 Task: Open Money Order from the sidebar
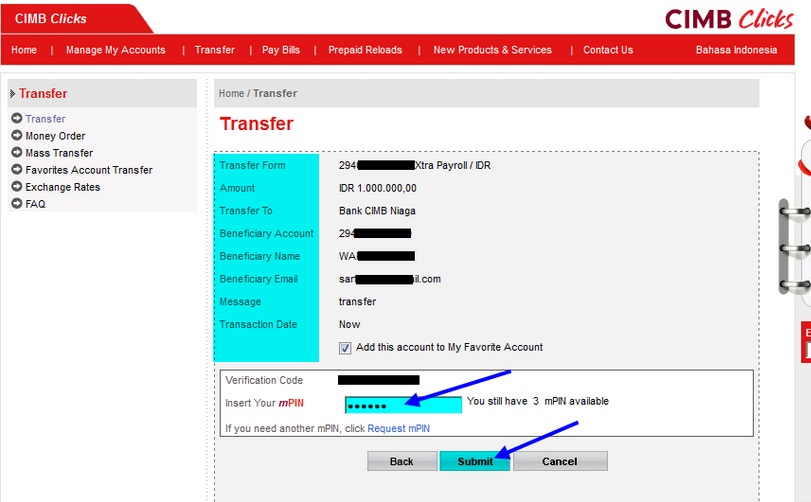(55, 136)
